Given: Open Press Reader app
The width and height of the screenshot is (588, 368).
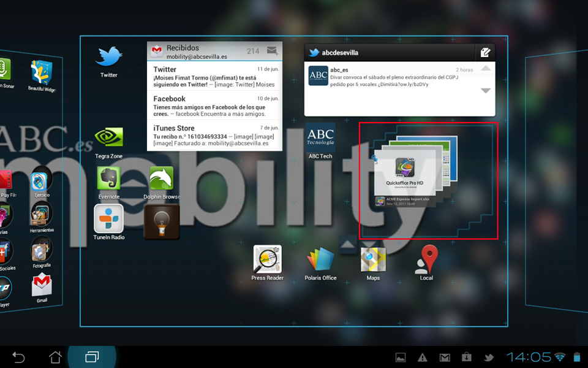Looking at the screenshot, I should pos(268,259).
